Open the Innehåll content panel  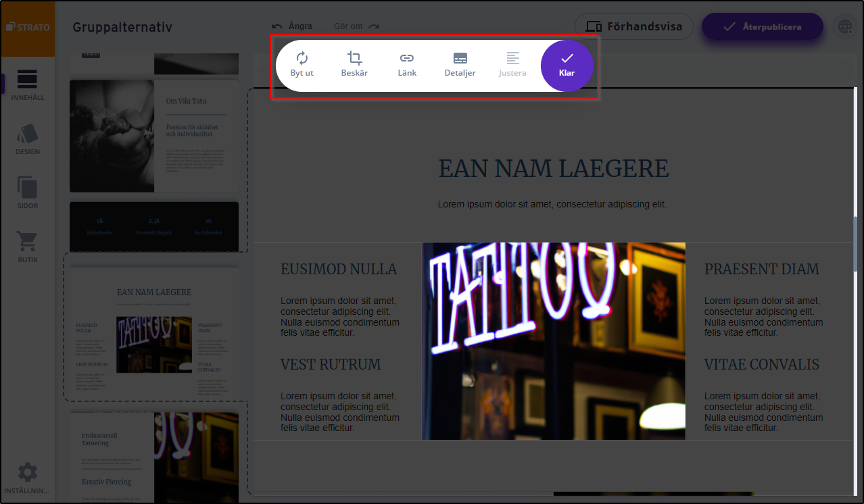27,84
